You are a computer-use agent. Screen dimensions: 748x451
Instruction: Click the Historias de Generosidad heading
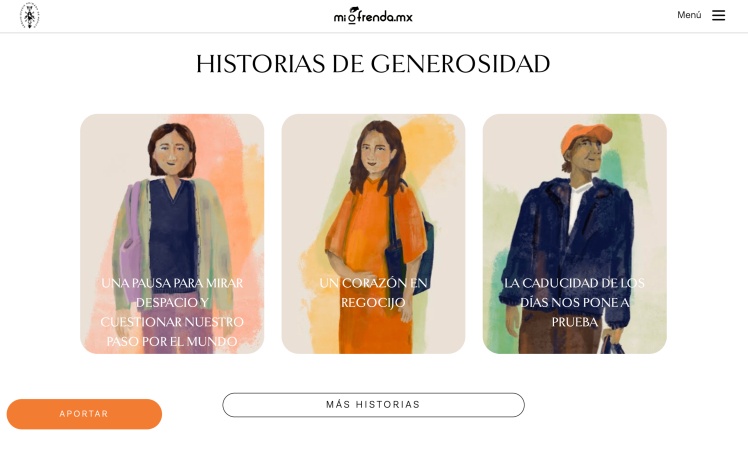click(x=373, y=64)
